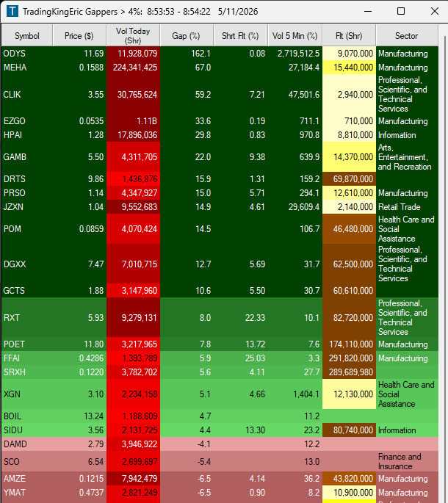Select the BOIL symbol
This screenshot has height=503, width=448.
tap(12, 416)
